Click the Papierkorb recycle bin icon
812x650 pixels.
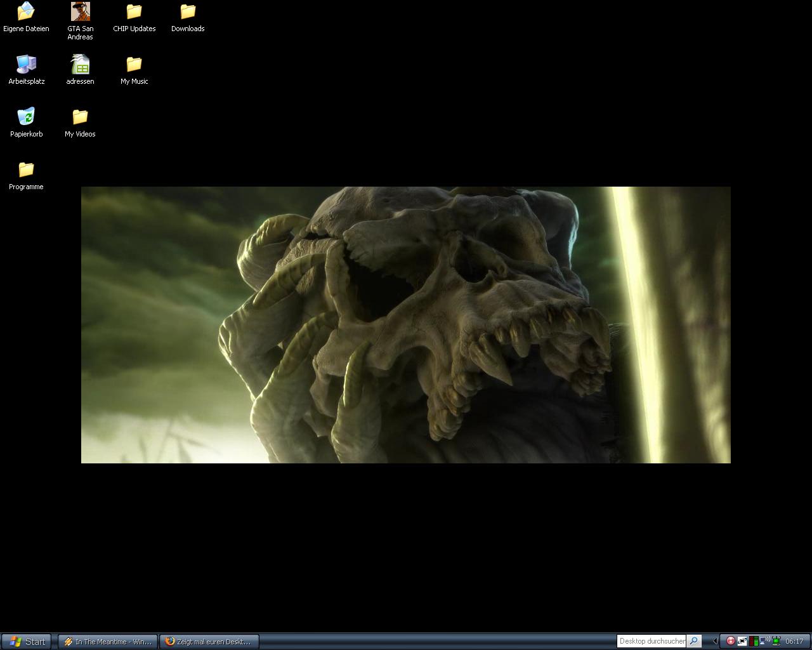click(26, 117)
